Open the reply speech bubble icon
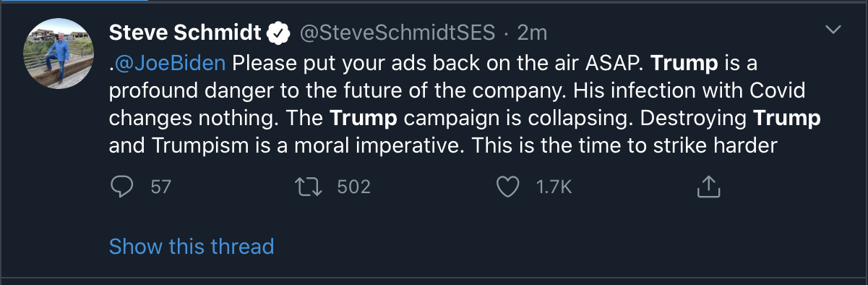868x285 pixels. coord(123,187)
